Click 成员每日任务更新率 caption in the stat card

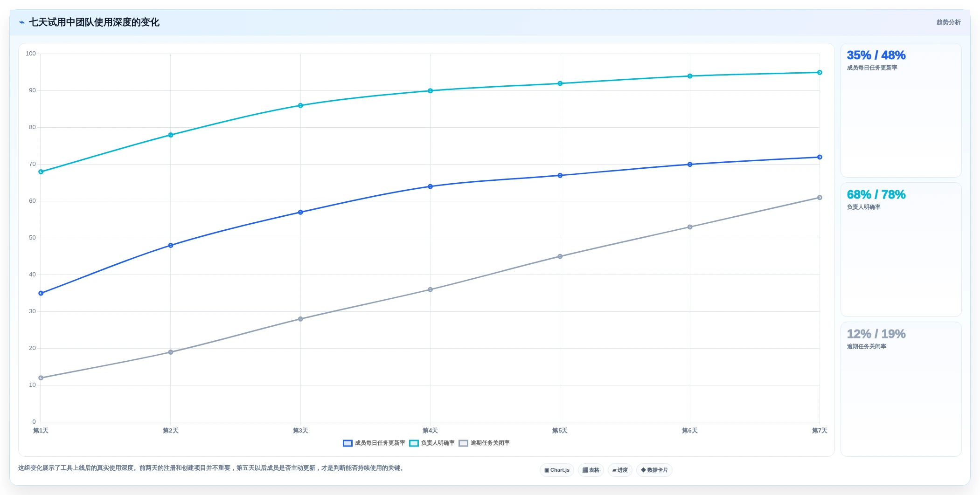click(x=872, y=68)
